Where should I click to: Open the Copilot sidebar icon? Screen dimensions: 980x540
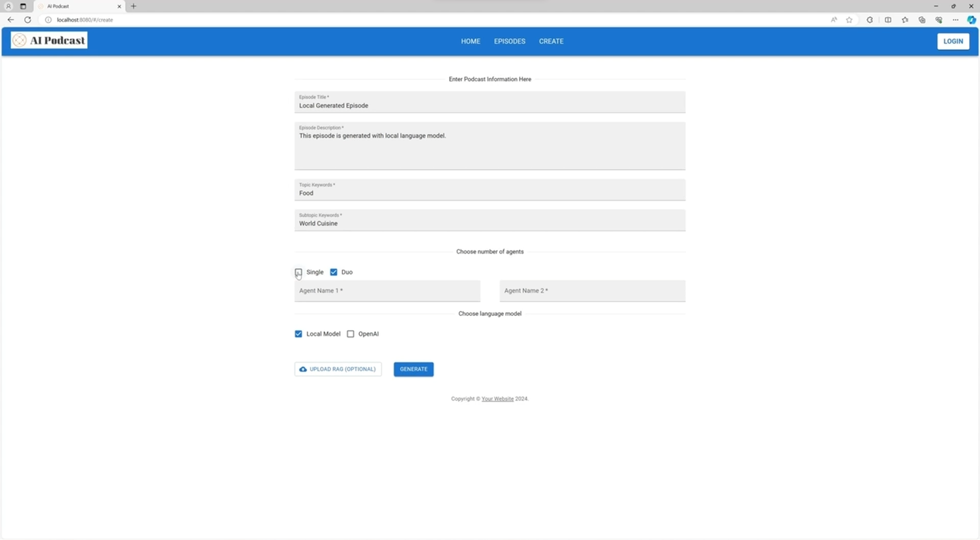971,20
